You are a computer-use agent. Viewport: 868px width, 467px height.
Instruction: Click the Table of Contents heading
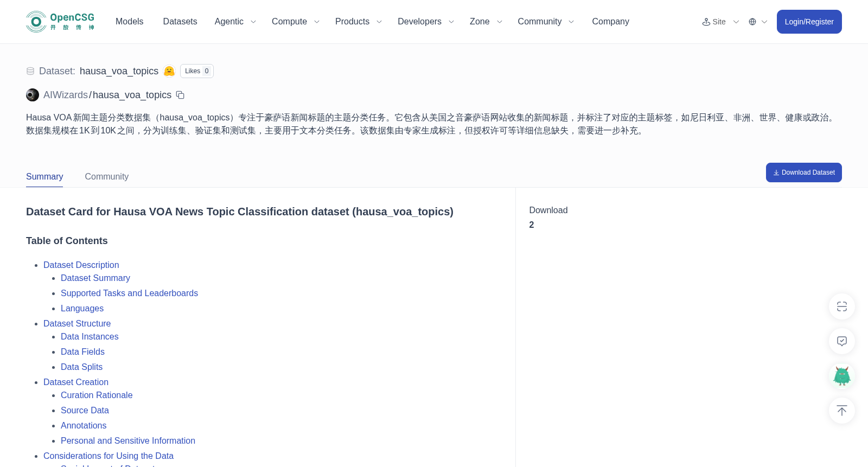67,241
